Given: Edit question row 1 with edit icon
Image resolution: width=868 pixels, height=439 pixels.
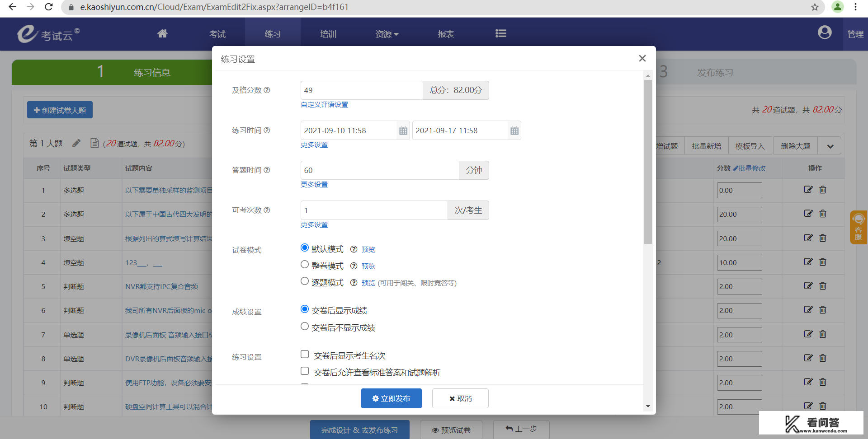Looking at the screenshot, I should click(808, 190).
